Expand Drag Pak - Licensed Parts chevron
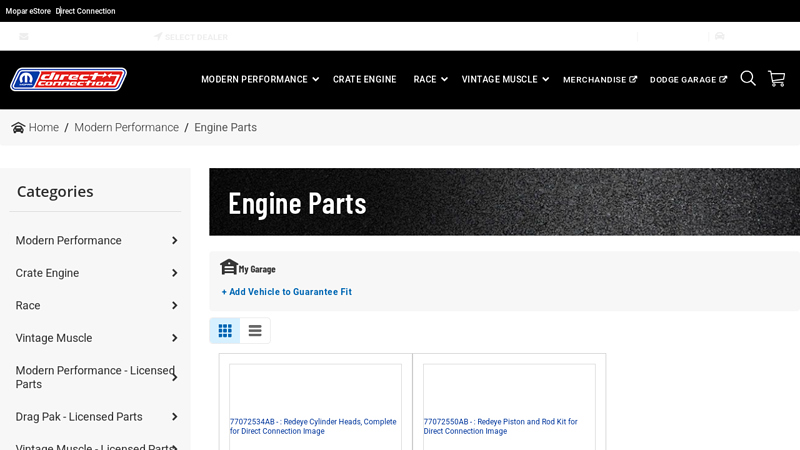The height and width of the screenshot is (450, 800). point(174,417)
